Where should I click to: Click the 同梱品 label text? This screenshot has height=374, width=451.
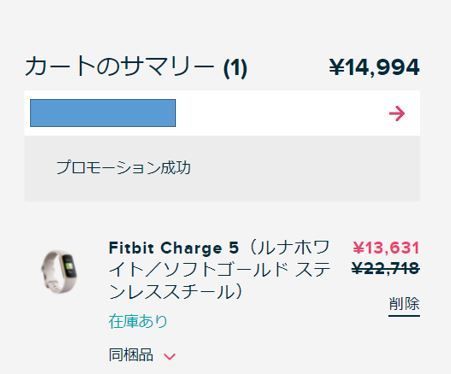131,355
